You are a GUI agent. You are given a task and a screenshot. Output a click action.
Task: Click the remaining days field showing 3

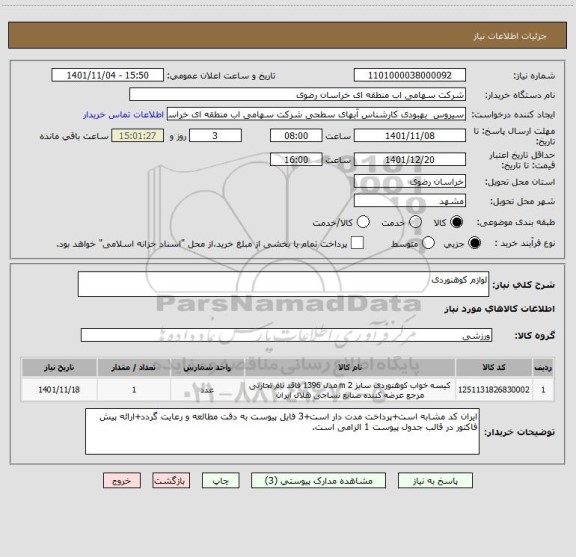click(x=215, y=136)
